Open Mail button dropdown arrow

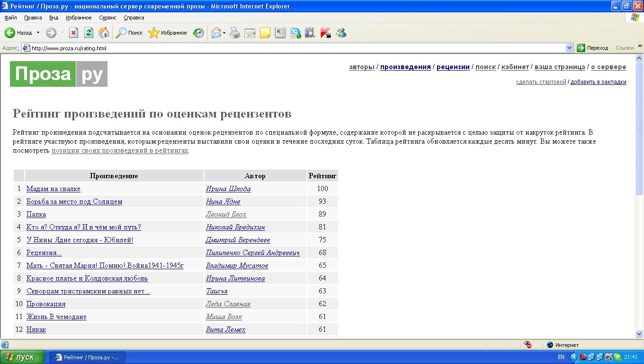224,33
